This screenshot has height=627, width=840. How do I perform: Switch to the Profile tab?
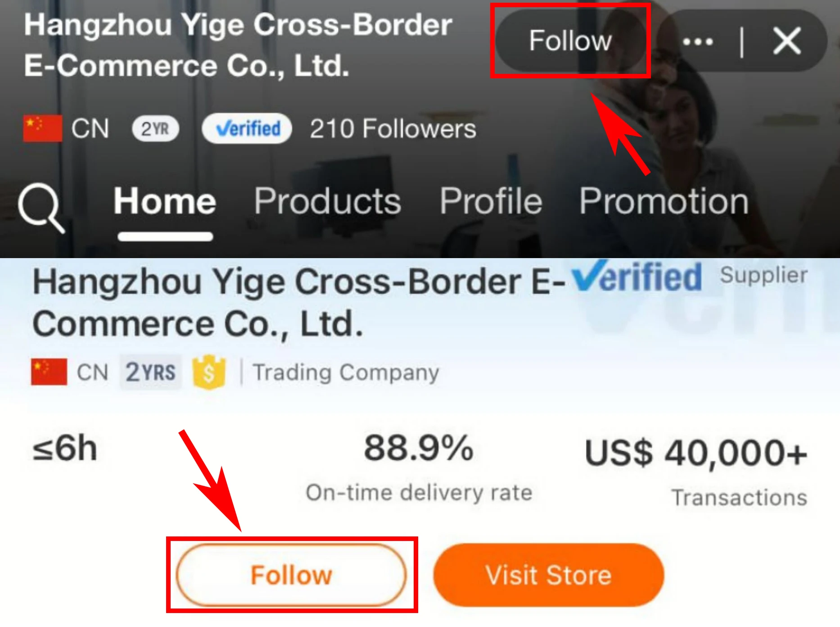491,201
